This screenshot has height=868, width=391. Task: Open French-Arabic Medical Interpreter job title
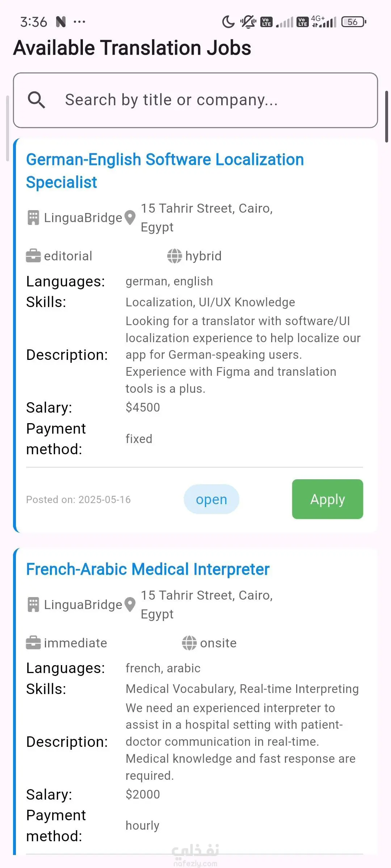tap(148, 569)
